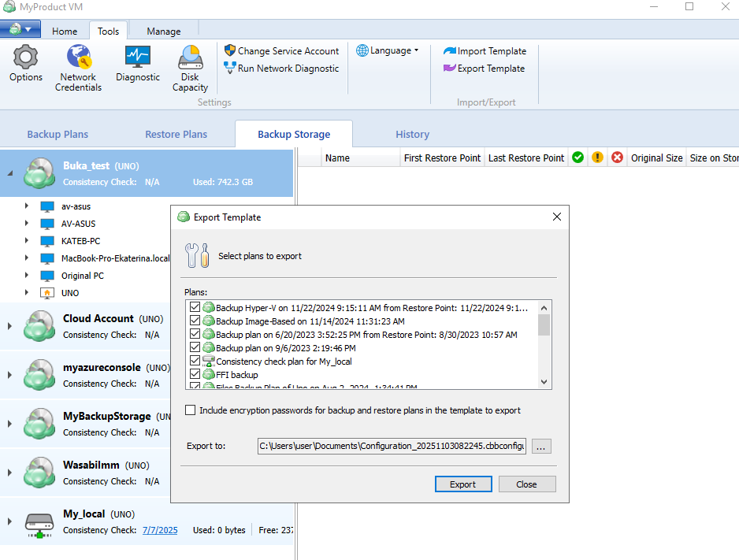Toggle the FFI backup plan checkbox
The width and height of the screenshot is (739, 560).
pyautogui.click(x=195, y=375)
